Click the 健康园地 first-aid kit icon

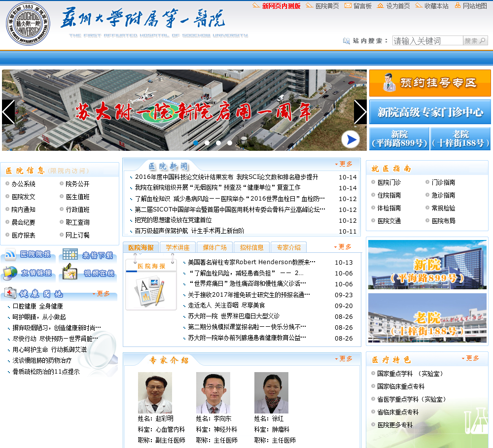pos(10,293)
